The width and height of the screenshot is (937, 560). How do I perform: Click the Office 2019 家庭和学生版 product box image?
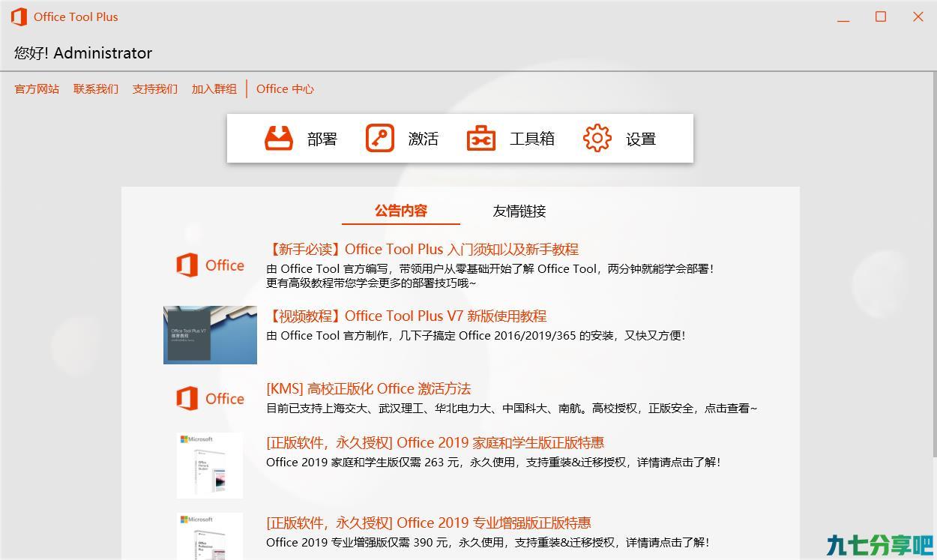[210, 466]
